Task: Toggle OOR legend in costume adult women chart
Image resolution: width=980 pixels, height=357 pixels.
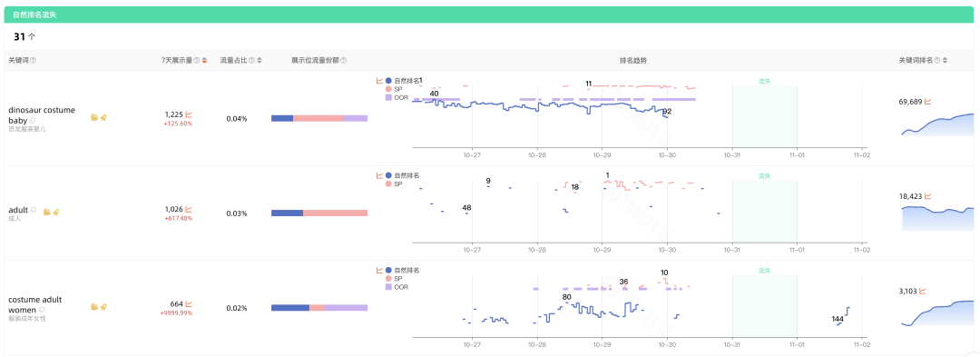Action: [x=397, y=287]
